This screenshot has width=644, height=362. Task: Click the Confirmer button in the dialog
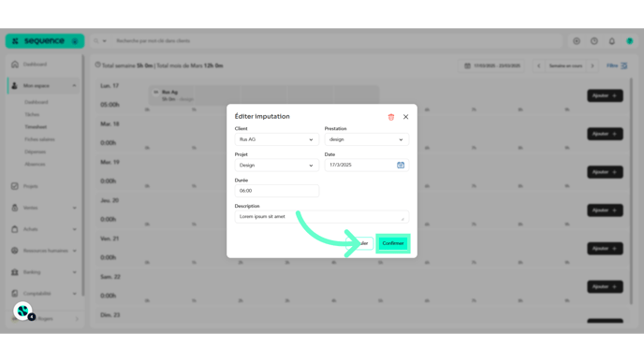tap(392, 243)
